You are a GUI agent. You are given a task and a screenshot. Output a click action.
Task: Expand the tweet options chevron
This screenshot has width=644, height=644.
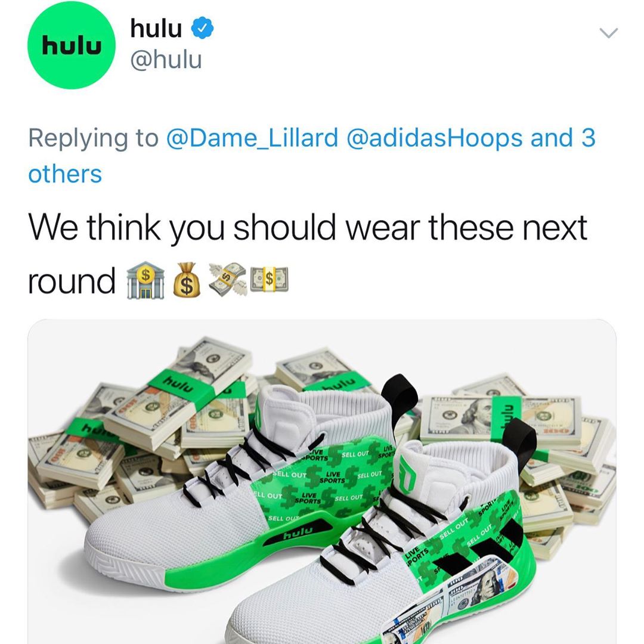pos(608,33)
